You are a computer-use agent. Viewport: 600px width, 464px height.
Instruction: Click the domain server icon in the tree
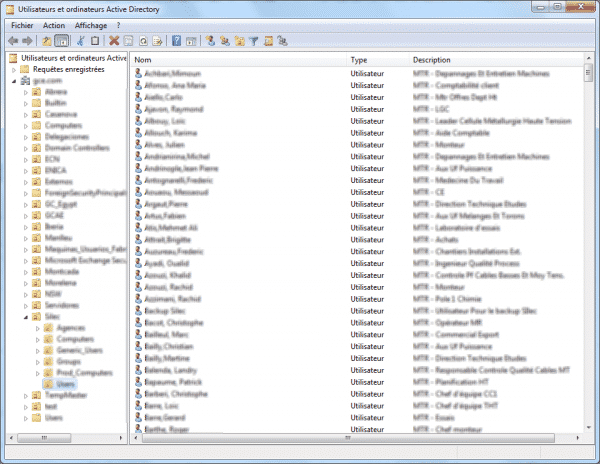[25, 81]
